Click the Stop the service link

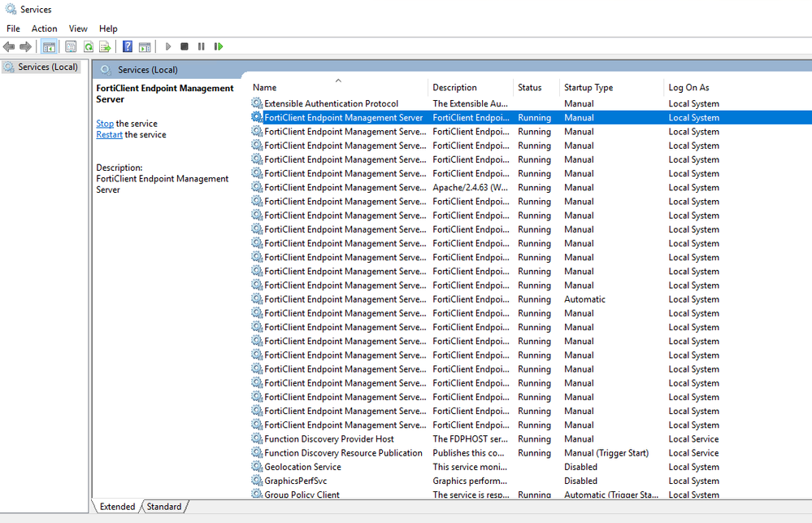[105, 124]
